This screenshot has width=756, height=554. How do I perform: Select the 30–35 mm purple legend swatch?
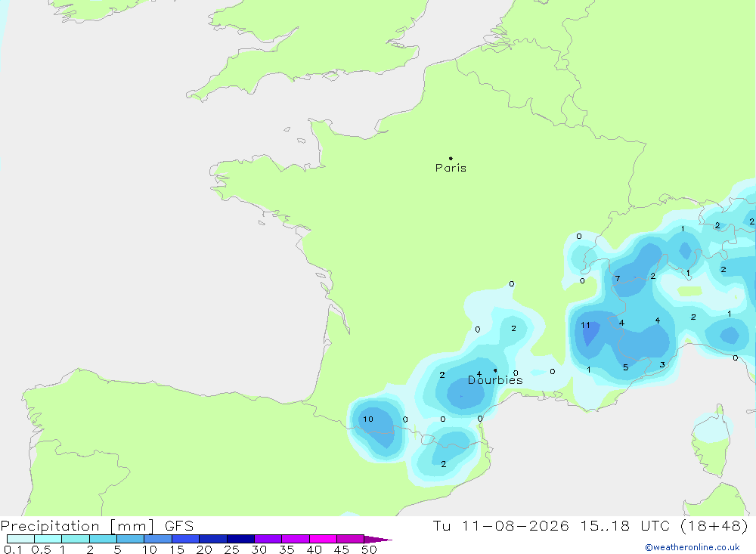[x=268, y=539]
